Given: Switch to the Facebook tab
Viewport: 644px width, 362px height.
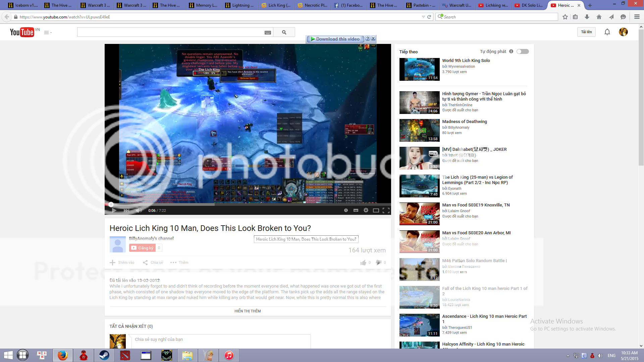Looking at the screenshot, I should coord(348,5).
